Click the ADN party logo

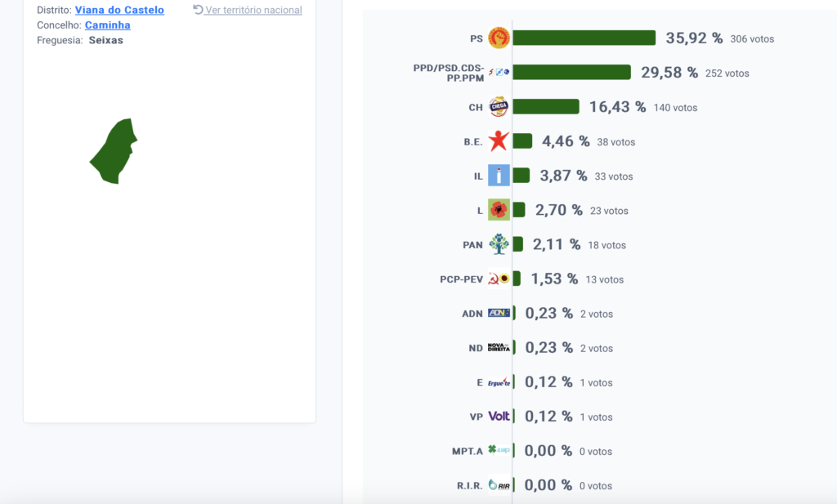point(499,313)
